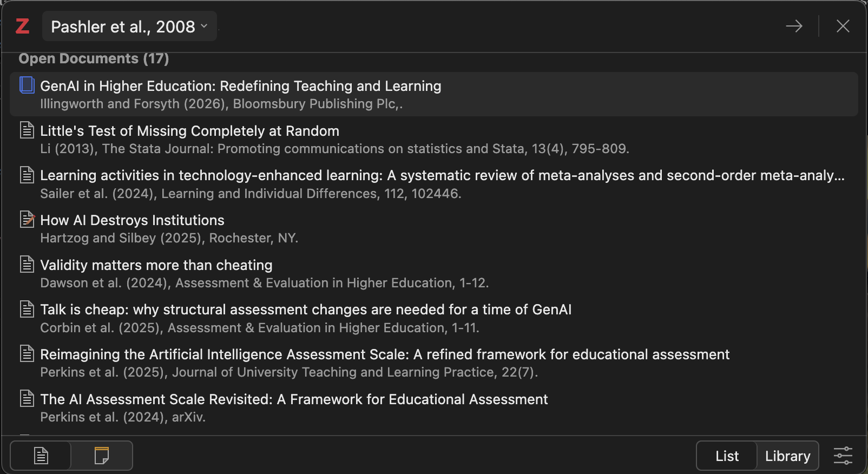Select Little's Test of Missing Completely at Random
Screen dimensions: 868x474
[x=189, y=131]
